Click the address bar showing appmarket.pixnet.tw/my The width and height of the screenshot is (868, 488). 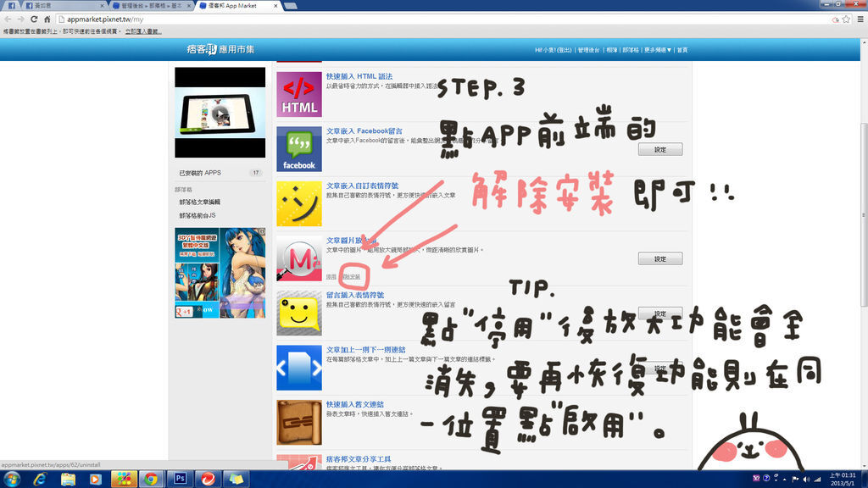(442, 19)
